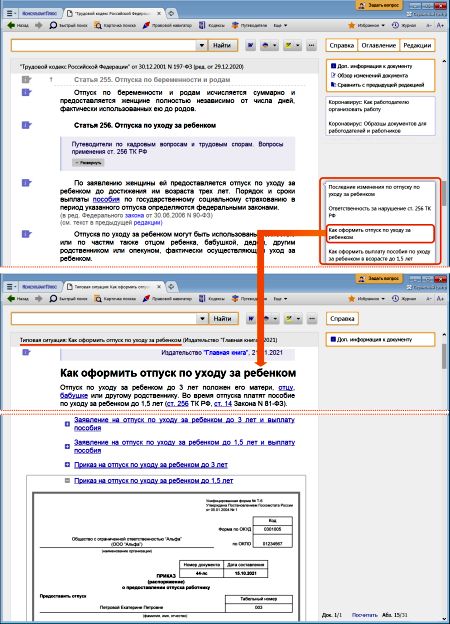Click the search input field in the top window
Viewport: 450px width, 624px height.
coord(104,45)
